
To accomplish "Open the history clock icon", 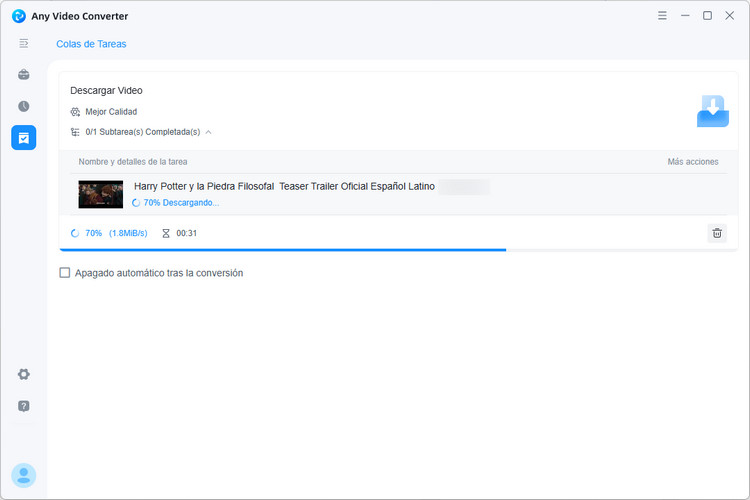I will (x=23, y=106).
